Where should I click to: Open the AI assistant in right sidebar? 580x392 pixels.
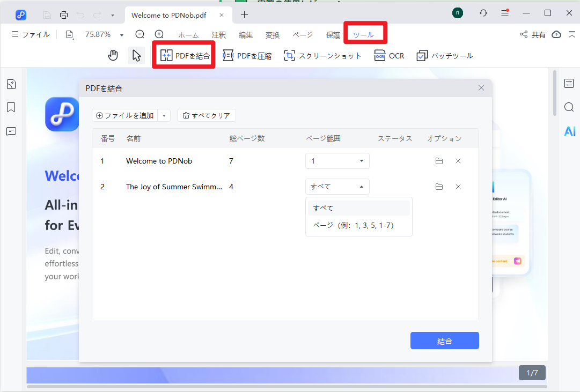(x=570, y=131)
